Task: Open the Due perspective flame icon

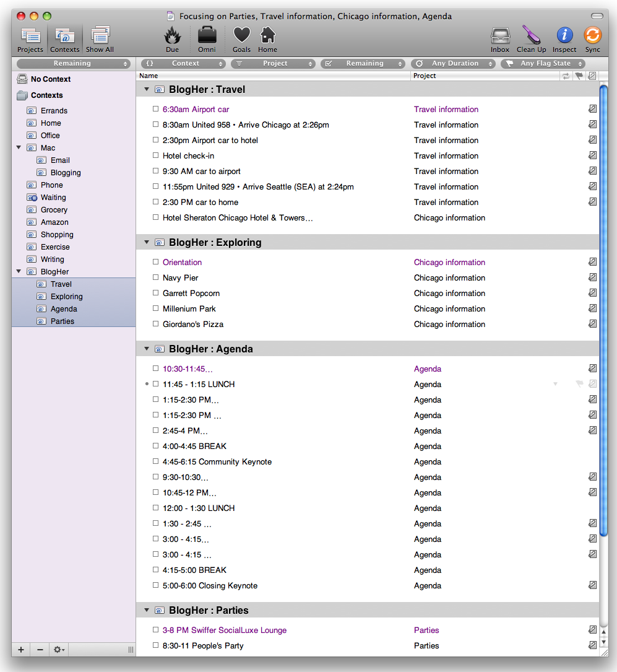Action: pos(172,40)
